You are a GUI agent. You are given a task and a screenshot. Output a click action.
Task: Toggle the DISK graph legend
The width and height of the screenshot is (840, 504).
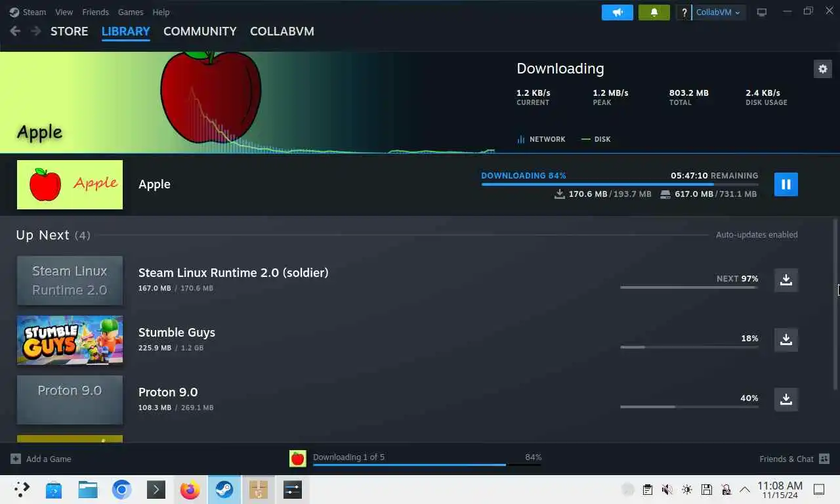tap(595, 139)
